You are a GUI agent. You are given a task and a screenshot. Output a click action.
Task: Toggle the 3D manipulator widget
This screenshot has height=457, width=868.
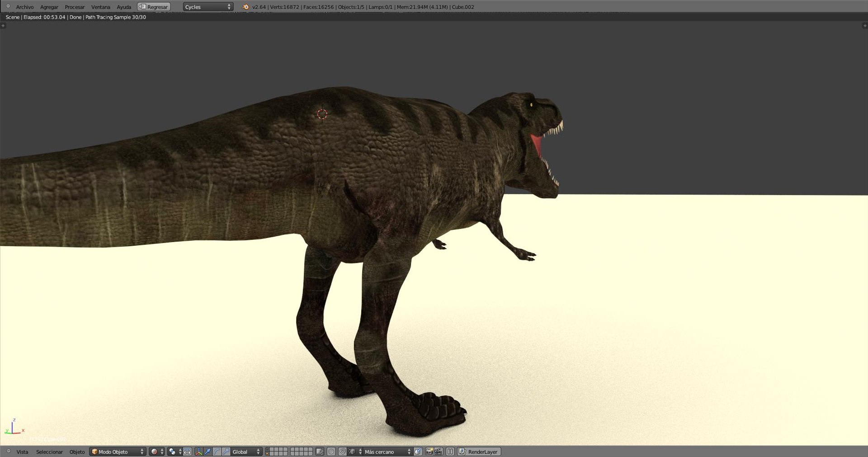198,452
